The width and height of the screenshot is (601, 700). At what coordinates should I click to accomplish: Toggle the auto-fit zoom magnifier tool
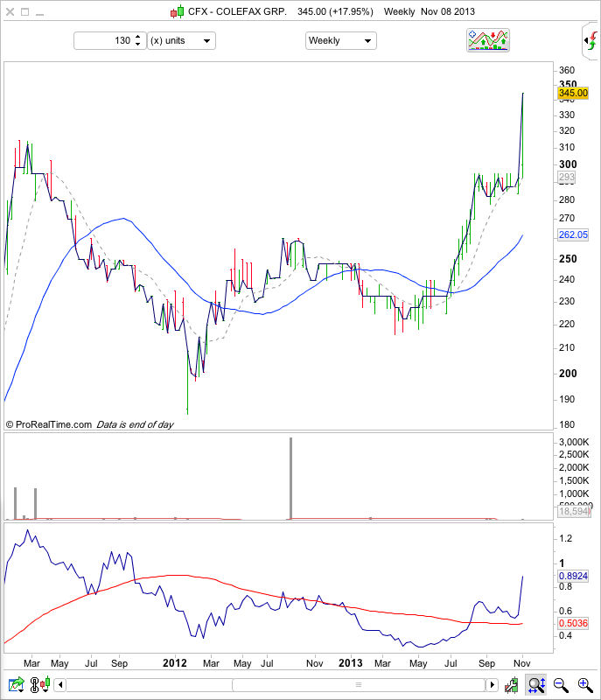[x=536, y=684]
